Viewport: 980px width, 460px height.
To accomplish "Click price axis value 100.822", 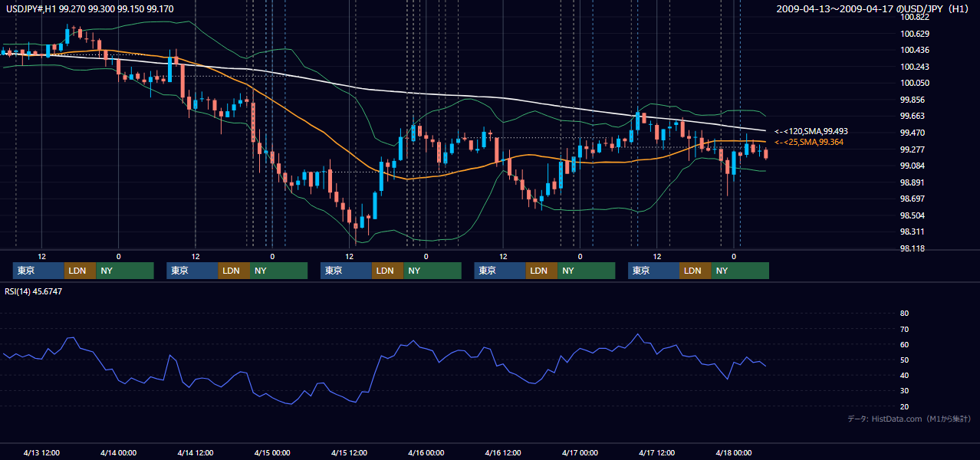I will pos(916,17).
